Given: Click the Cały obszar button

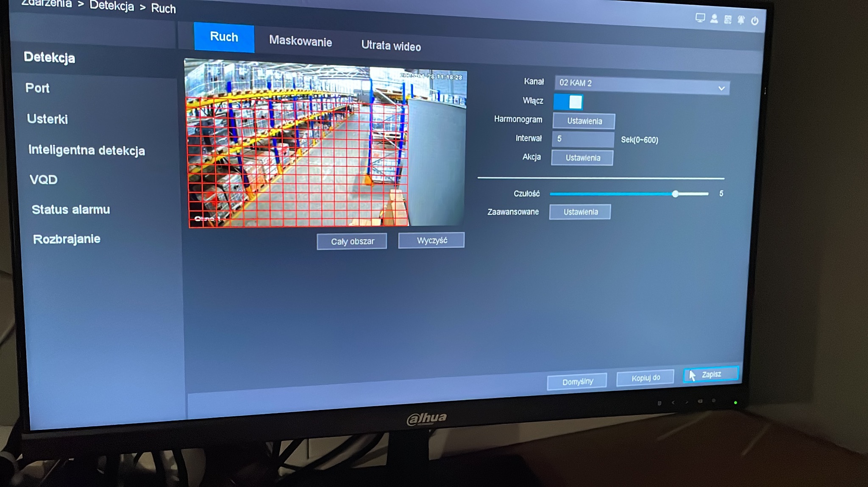Looking at the screenshot, I should [x=352, y=241].
